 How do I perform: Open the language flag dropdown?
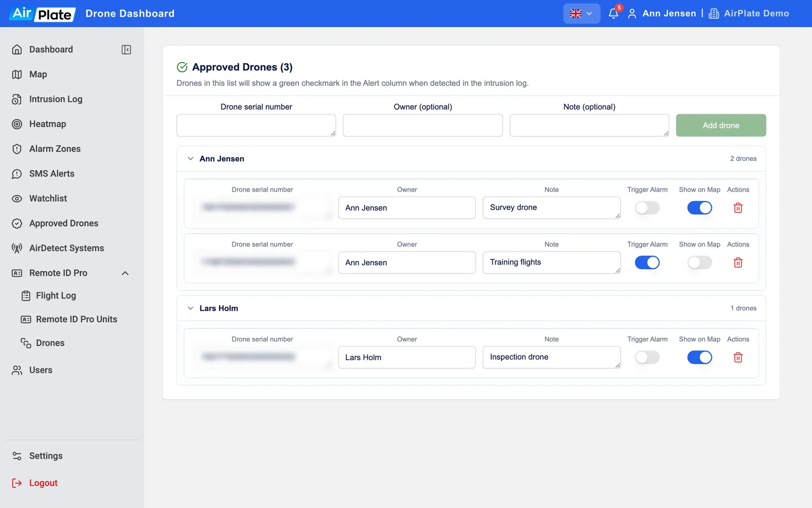(582, 14)
